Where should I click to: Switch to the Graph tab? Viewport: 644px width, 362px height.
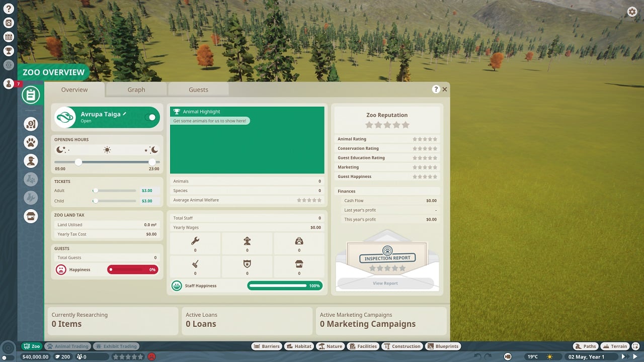click(136, 89)
